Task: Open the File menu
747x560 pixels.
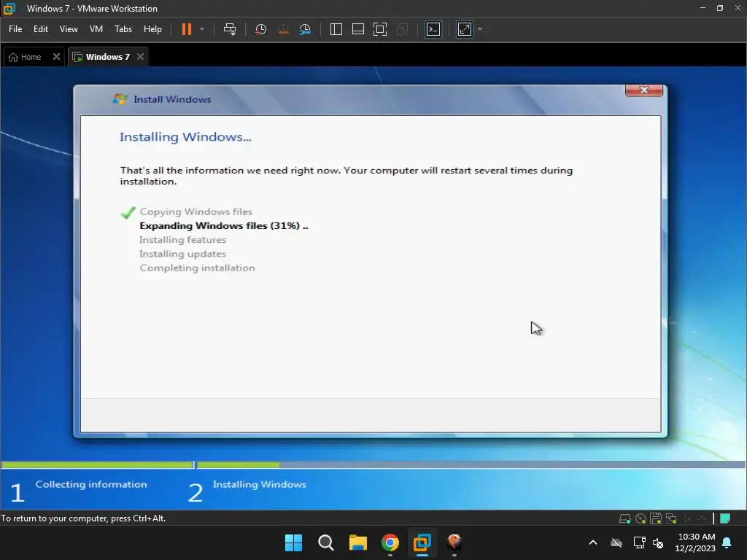Action: point(15,29)
